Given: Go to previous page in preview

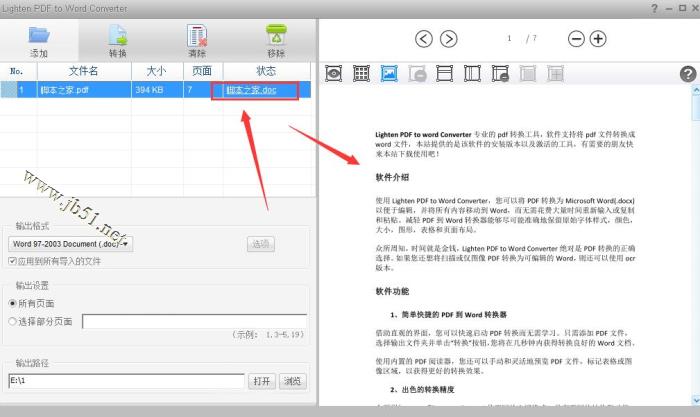Looking at the screenshot, I should point(424,39).
